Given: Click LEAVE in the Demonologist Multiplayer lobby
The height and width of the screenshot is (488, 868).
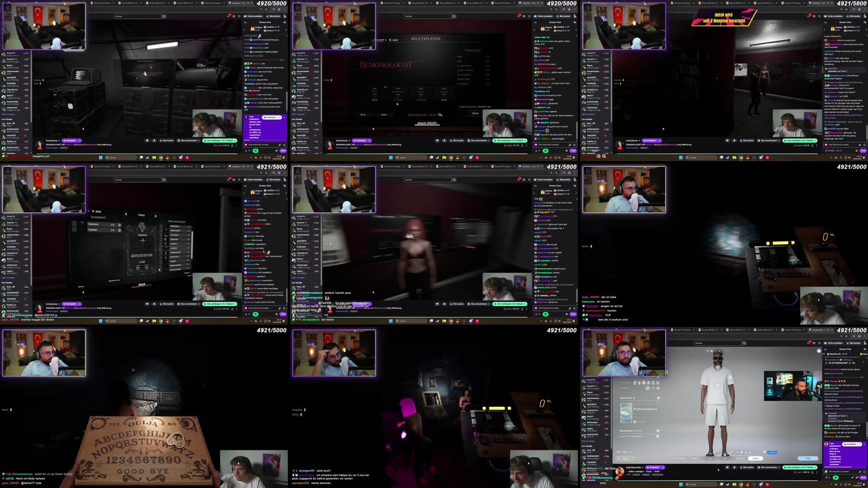Looking at the screenshot, I should point(384,115).
